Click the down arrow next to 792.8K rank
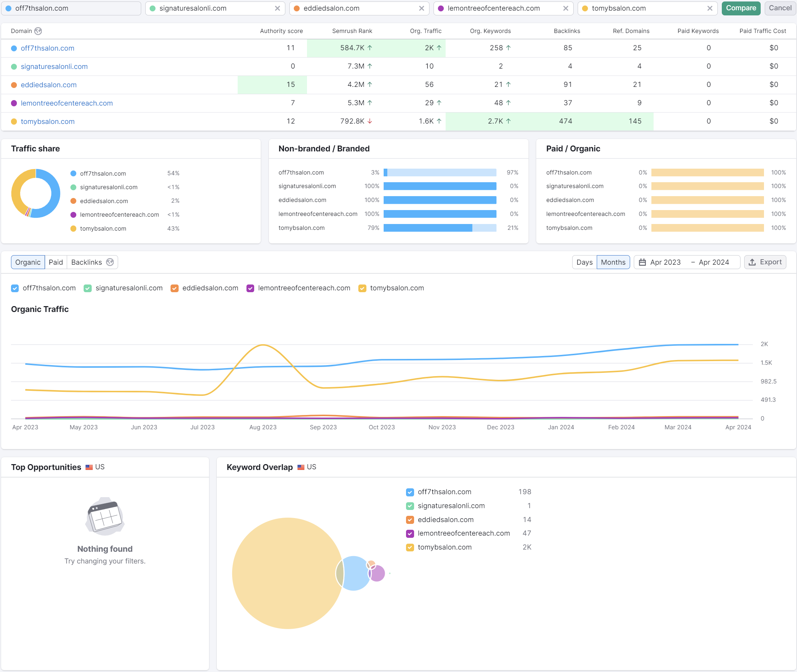 tap(370, 121)
